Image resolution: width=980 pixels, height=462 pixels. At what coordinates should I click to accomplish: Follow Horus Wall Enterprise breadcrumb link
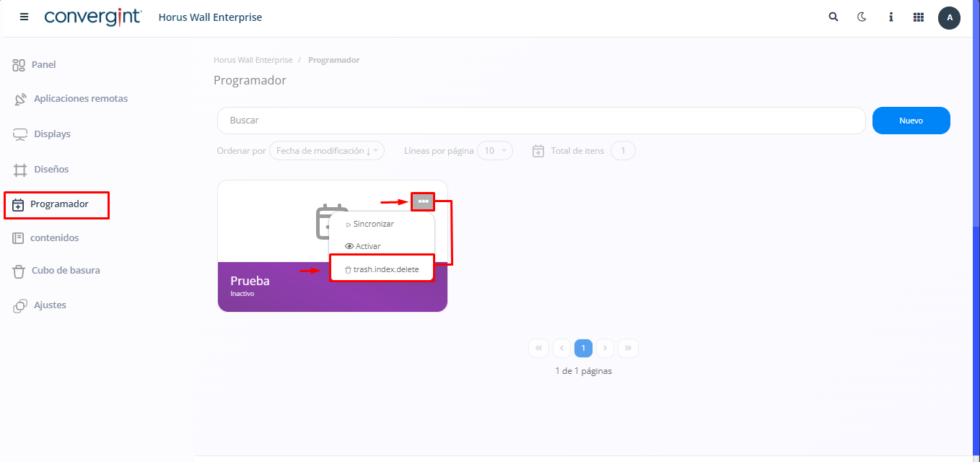253,60
